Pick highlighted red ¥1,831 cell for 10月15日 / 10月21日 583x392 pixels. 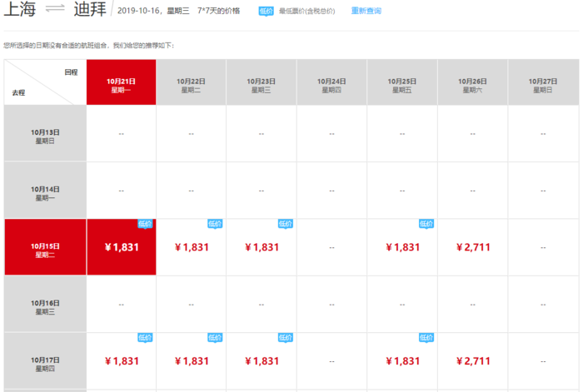pos(122,247)
